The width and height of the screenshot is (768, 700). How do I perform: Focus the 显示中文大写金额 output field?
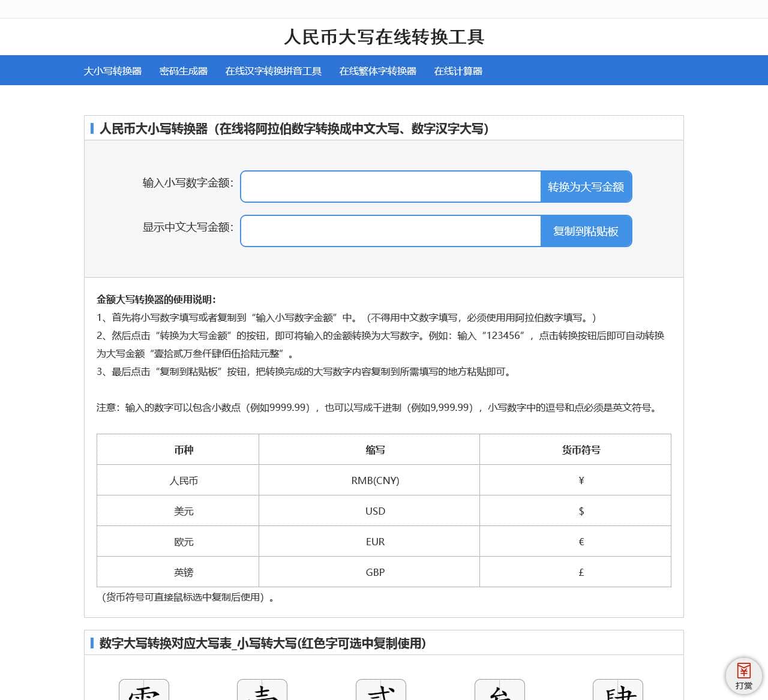coord(391,231)
